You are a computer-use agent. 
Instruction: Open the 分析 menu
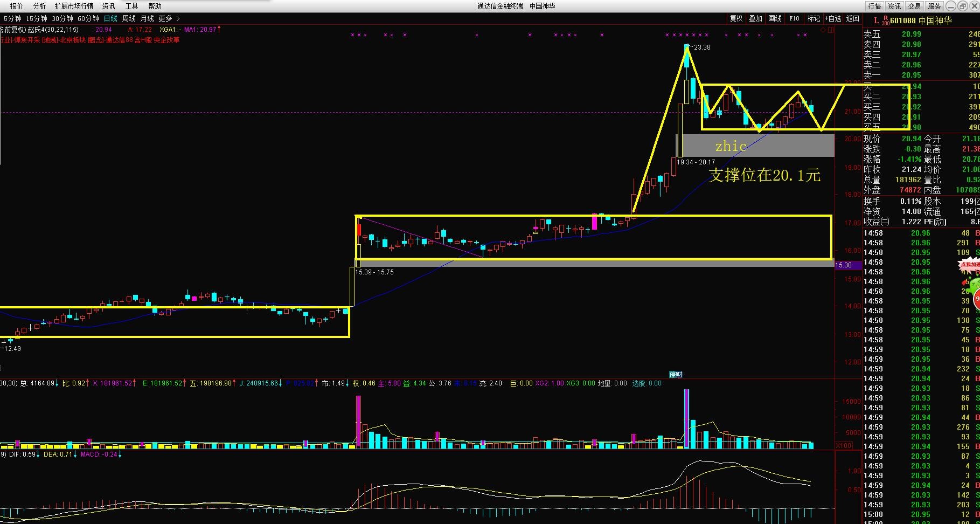pyautogui.click(x=39, y=6)
